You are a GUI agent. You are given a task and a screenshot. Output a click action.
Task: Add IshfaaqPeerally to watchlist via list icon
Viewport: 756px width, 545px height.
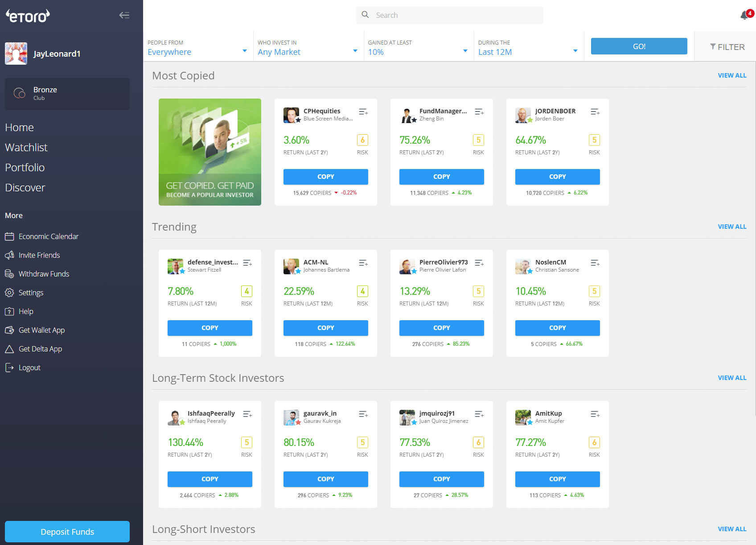tap(247, 414)
